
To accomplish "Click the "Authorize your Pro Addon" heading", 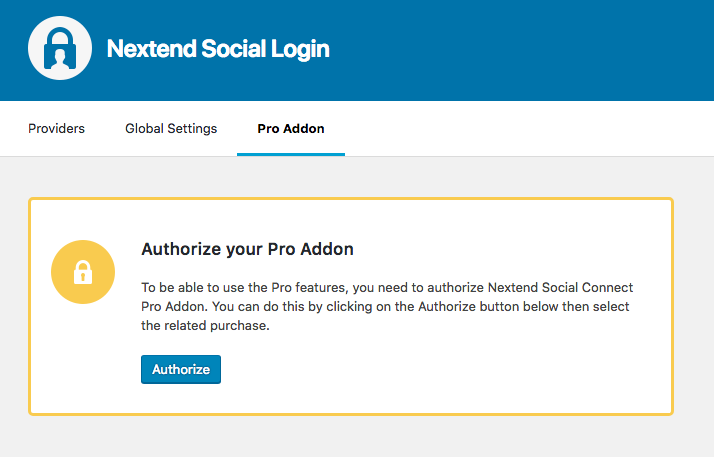I will (x=248, y=248).
